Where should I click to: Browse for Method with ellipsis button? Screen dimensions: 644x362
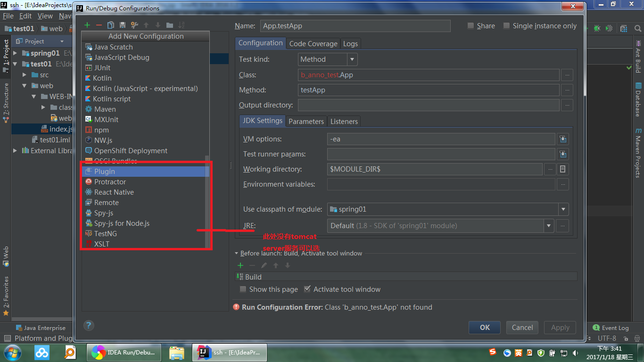coord(567,90)
